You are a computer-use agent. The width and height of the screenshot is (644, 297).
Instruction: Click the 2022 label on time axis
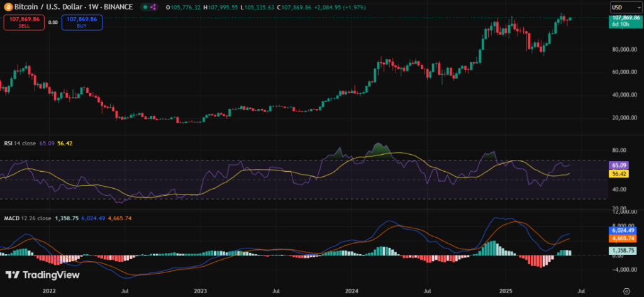click(x=49, y=291)
